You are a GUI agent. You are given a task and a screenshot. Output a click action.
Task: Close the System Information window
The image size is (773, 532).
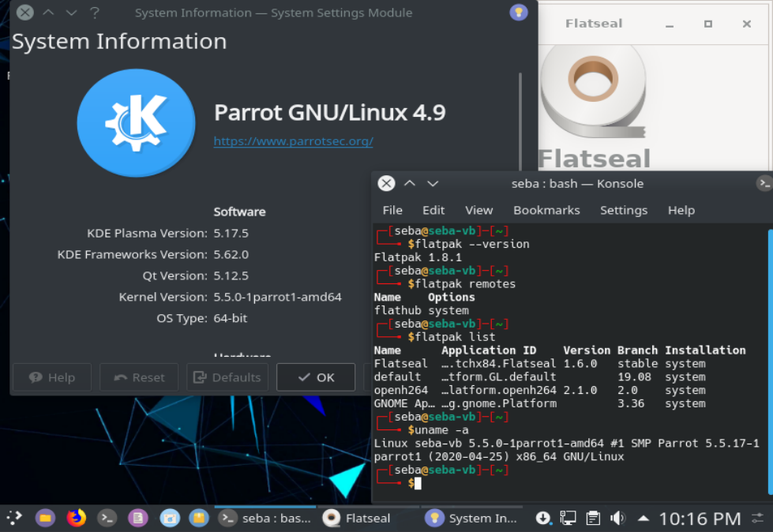[x=25, y=13]
